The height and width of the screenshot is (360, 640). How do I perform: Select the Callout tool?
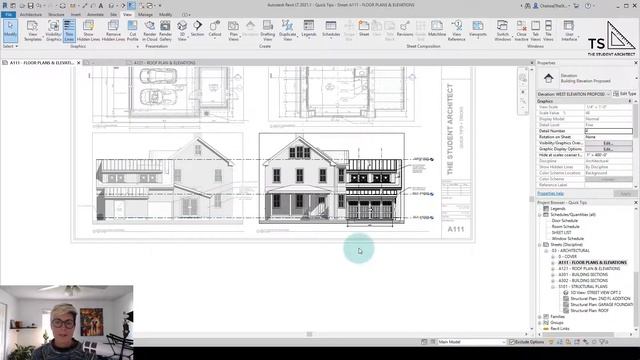tap(215, 29)
